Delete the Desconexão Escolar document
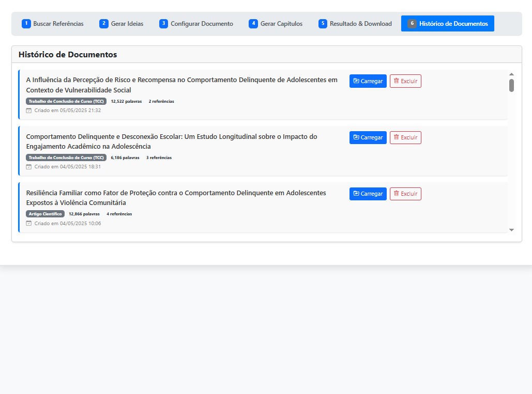The height and width of the screenshot is (394, 532). (x=405, y=137)
